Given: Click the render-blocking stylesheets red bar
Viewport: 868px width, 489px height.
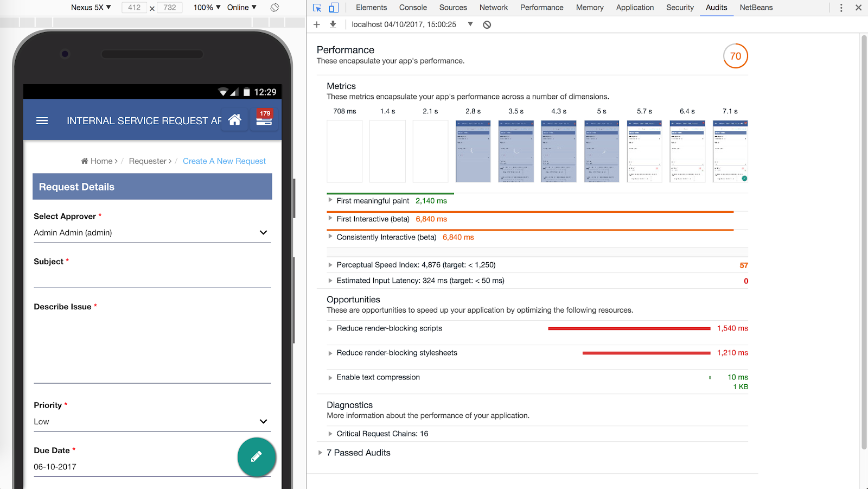Looking at the screenshot, I should 647,353.
